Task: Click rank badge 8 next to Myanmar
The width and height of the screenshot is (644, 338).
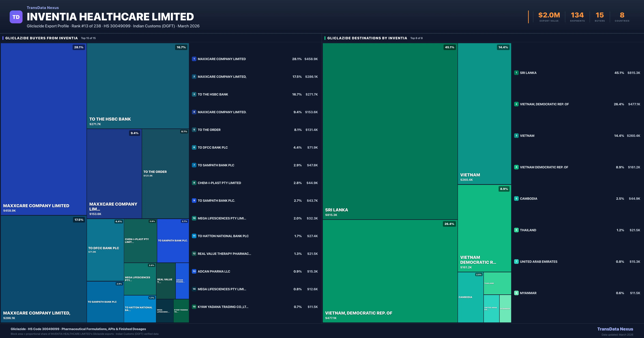Action: pos(516,293)
